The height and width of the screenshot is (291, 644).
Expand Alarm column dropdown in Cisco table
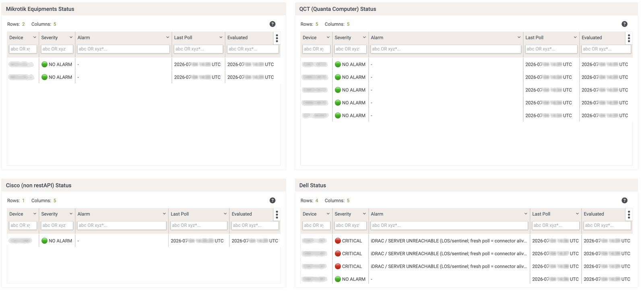point(164,214)
